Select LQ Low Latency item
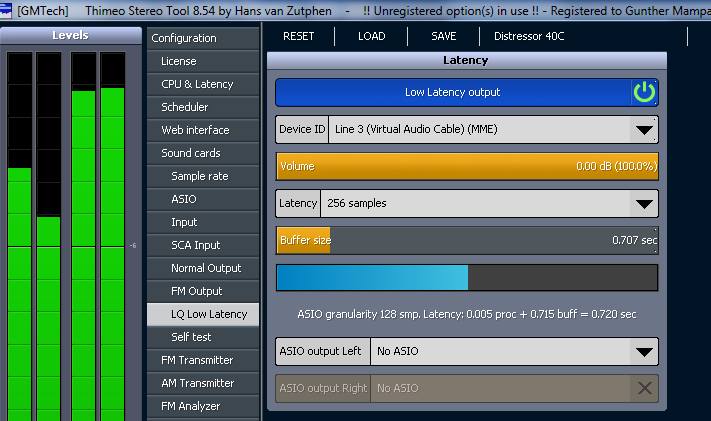The image size is (711, 421). click(203, 314)
